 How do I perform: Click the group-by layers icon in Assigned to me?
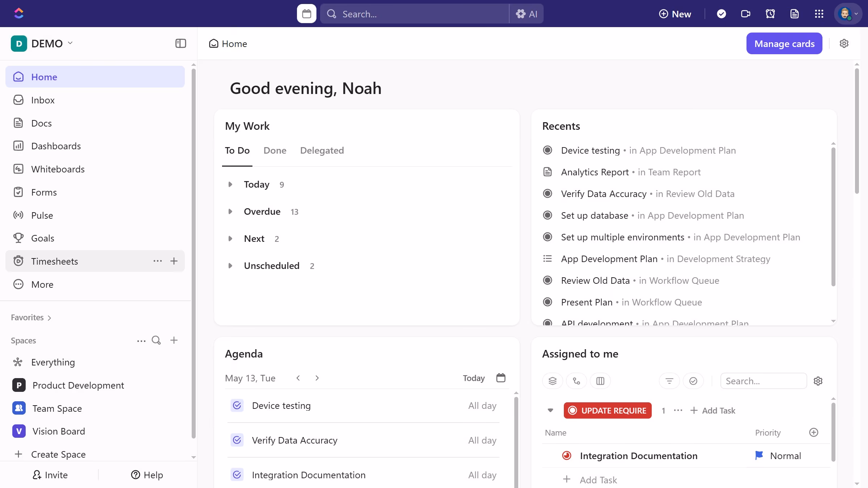pyautogui.click(x=553, y=381)
